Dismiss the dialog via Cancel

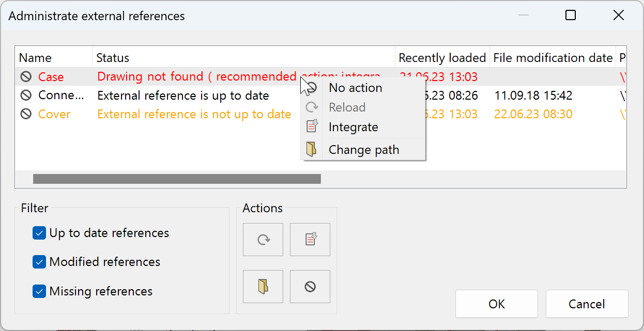[x=587, y=304]
